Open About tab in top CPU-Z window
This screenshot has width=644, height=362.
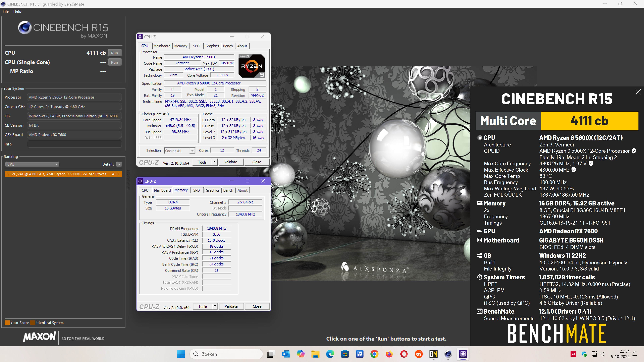tap(242, 46)
